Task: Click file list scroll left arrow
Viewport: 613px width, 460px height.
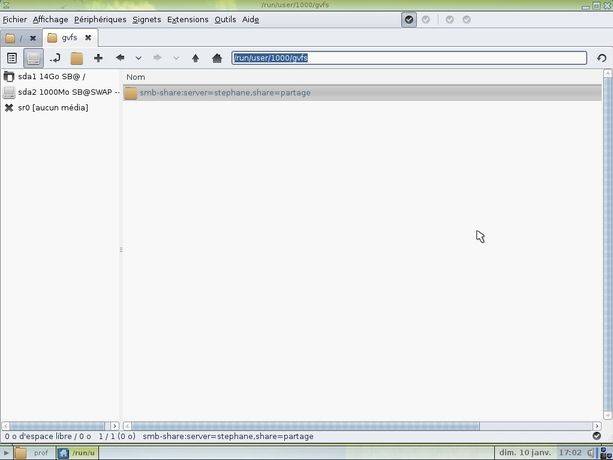Action: tap(127, 426)
